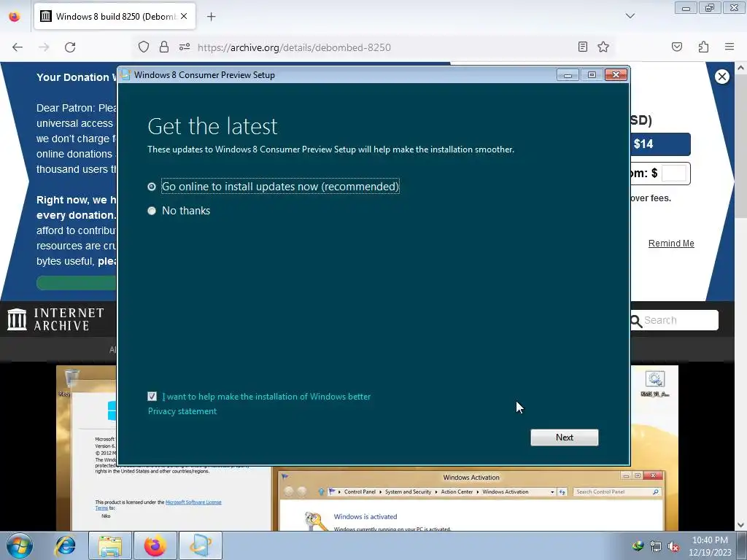
Task: Click the custom donation amount field
Action: tap(673, 174)
